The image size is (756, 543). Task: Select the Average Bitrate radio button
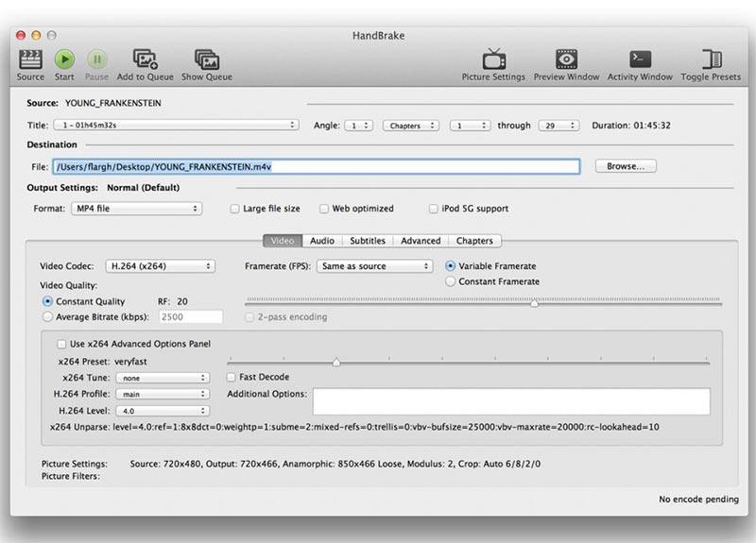click(48, 317)
